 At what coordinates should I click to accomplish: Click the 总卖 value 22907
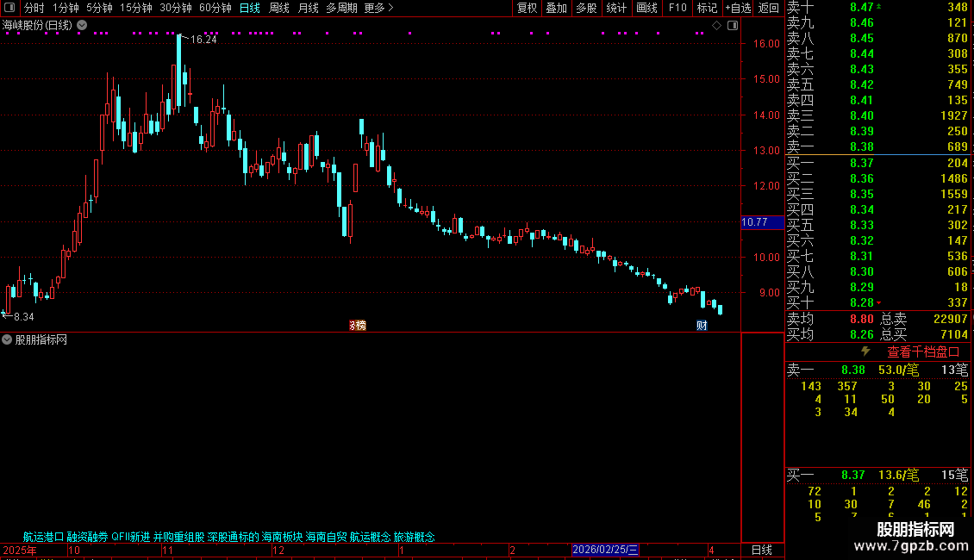click(x=951, y=319)
